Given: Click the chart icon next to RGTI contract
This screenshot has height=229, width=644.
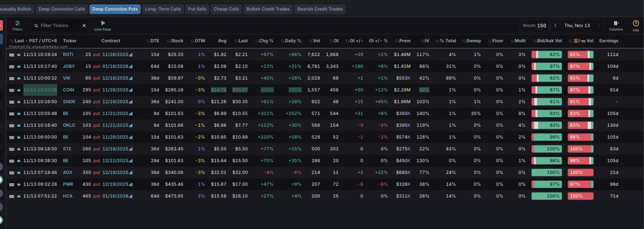Looking at the screenshot, I should (x=130, y=54).
